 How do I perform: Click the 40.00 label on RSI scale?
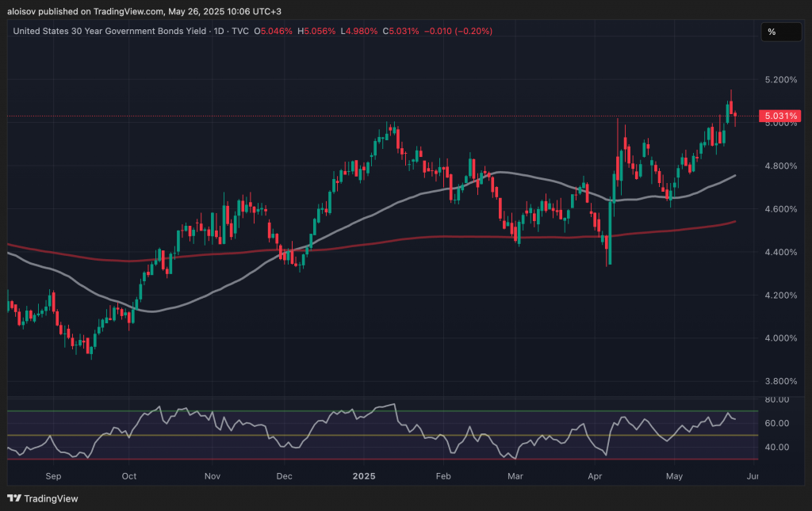point(776,447)
